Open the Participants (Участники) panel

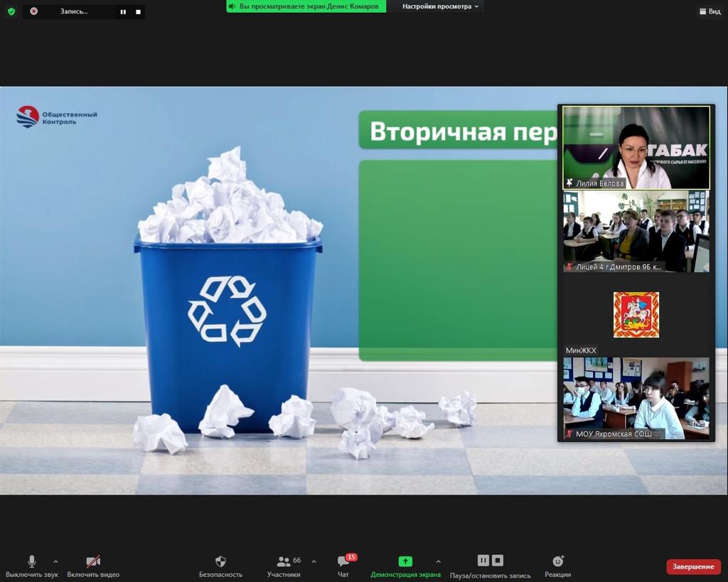[x=284, y=561]
